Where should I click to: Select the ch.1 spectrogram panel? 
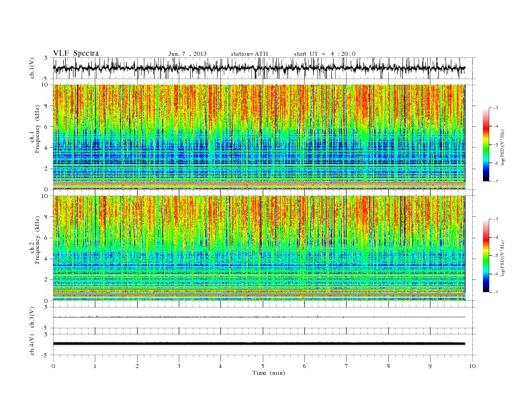(x=259, y=137)
